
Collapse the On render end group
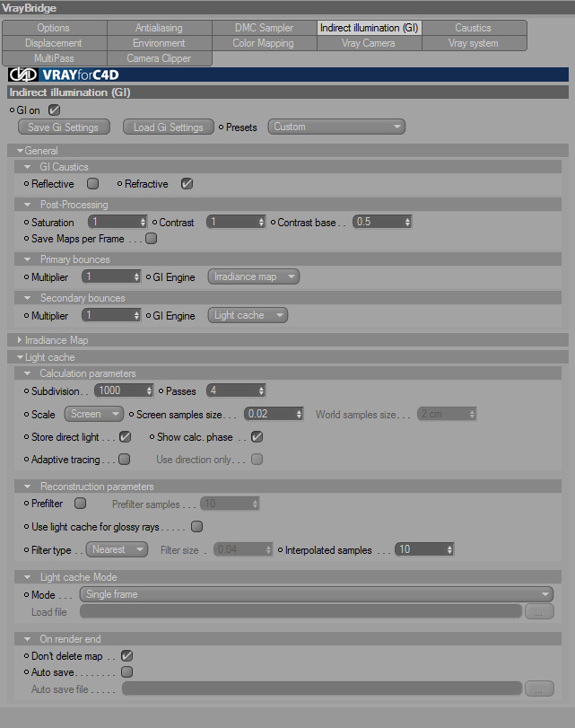pyautogui.click(x=28, y=639)
